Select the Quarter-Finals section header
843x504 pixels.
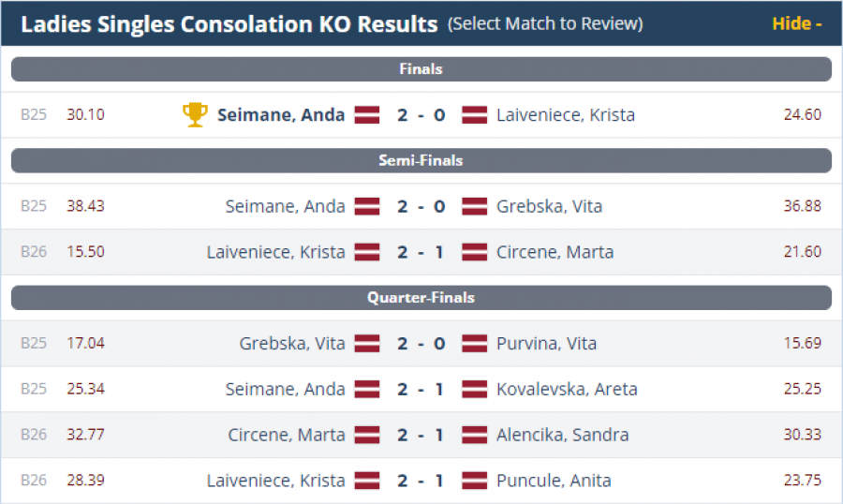[421, 298]
